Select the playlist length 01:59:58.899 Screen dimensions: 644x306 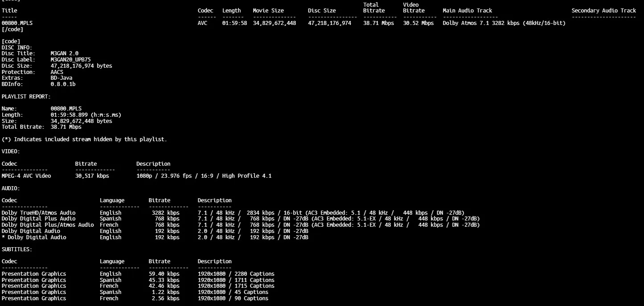click(86, 115)
